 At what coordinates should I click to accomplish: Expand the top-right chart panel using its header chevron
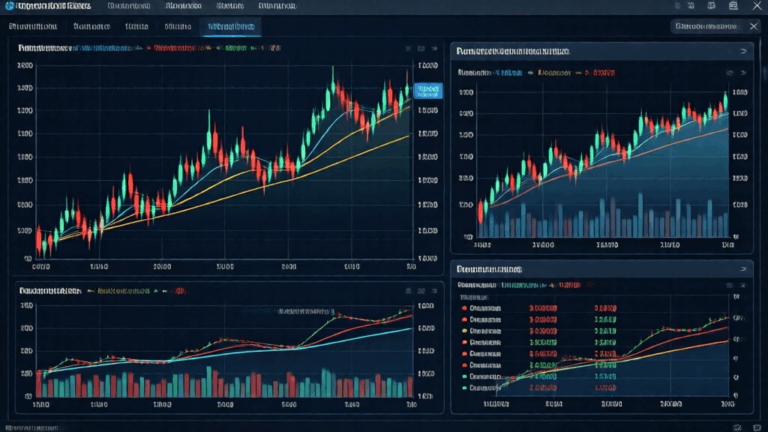coord(743,49)
